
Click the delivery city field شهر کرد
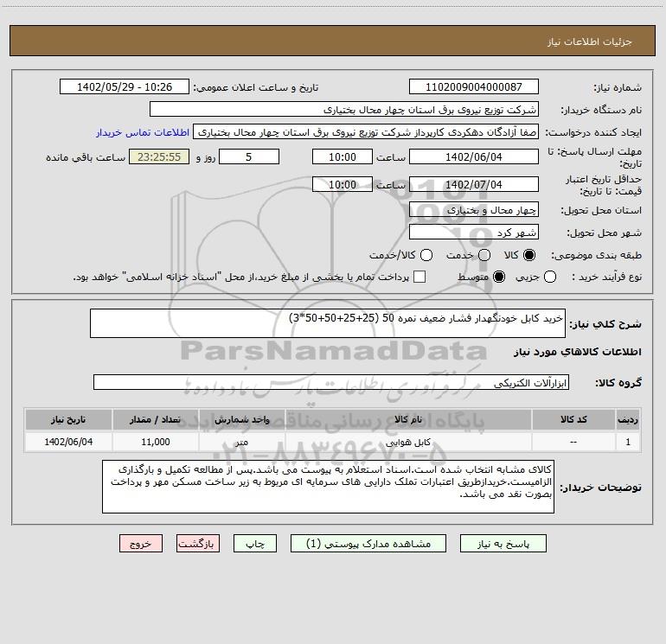click(474, 232)
